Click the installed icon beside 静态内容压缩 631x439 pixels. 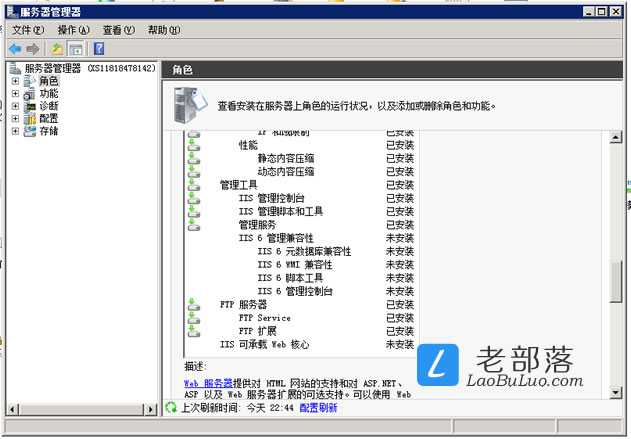[x=194, y=159]
